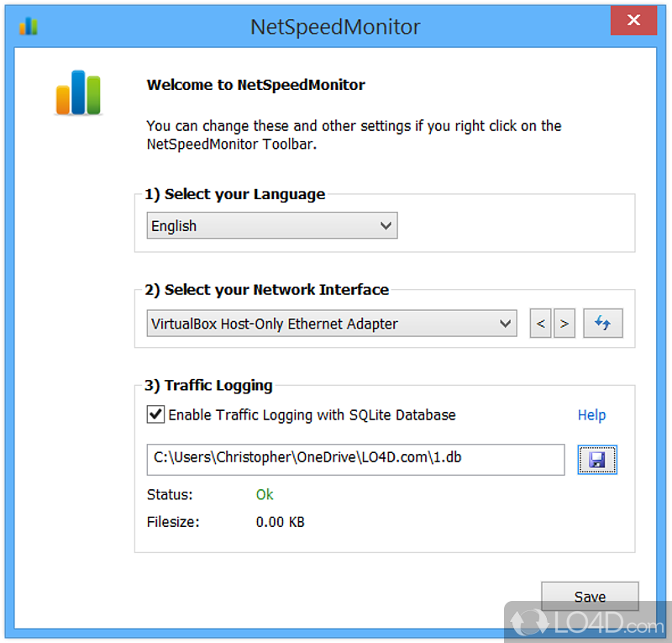Toggle Enable Traffic Logging with SQLite Database checkbox
Viewport: 672px width, 643px height.
click(x=155, y=414)
